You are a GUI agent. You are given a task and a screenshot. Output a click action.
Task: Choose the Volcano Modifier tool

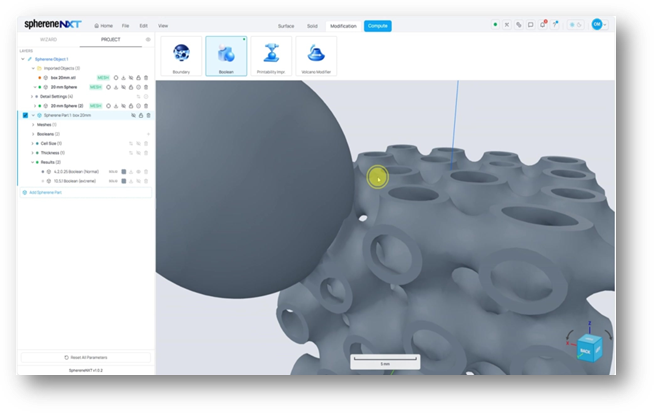tap(316, 56)
